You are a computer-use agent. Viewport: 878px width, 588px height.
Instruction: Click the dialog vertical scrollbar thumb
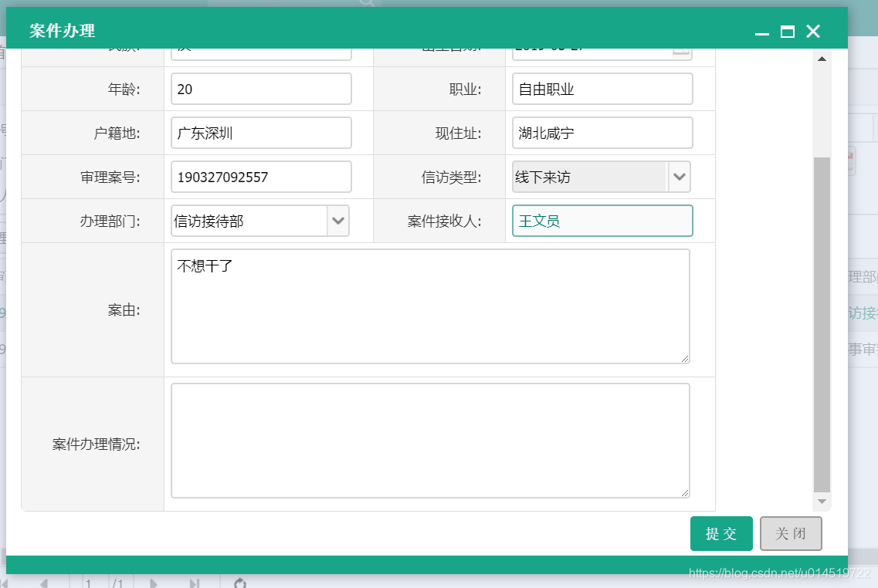(x=822, y=325)
